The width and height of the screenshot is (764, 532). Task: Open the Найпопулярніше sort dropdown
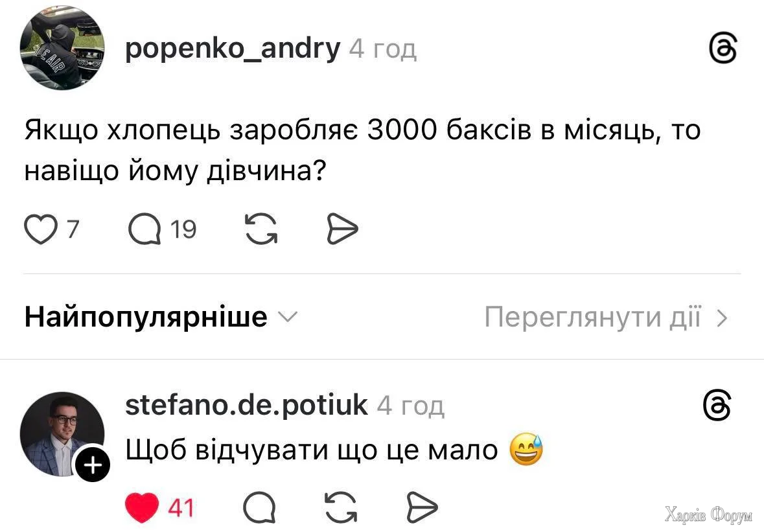146,318
